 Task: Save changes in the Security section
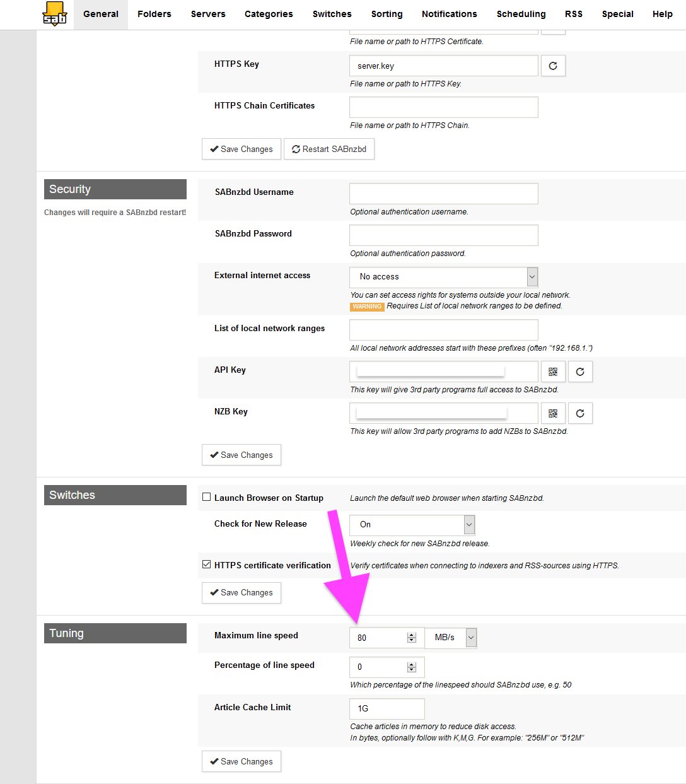click(x=241, y=455)
